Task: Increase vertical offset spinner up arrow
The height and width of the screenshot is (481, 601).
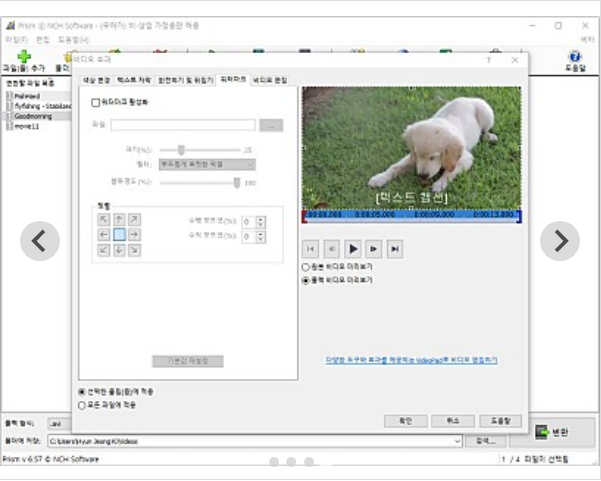Action: click(x=261, y=234)
